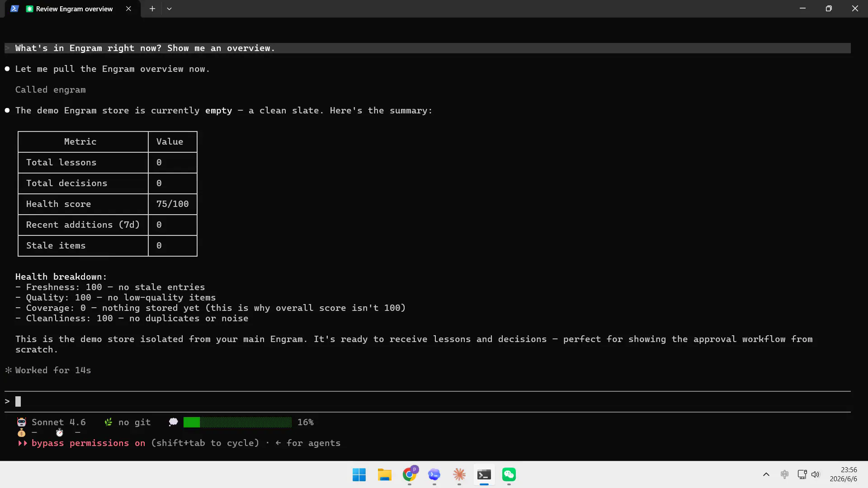
Task: Click the 16% context usage value
Action: tap(306, 422)
